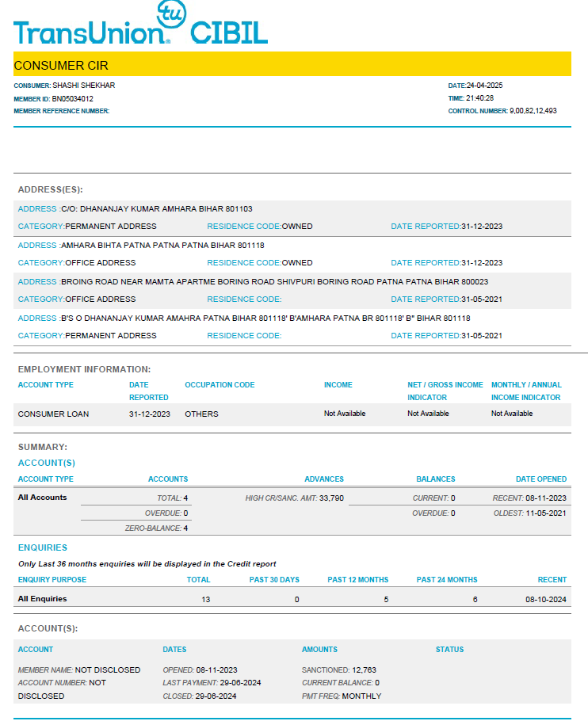Image resolution: width=588 pixels, height=721 pixels.
Task: Click OLDEST date opened 11-05-2021
Action: [x=530, y=513]
